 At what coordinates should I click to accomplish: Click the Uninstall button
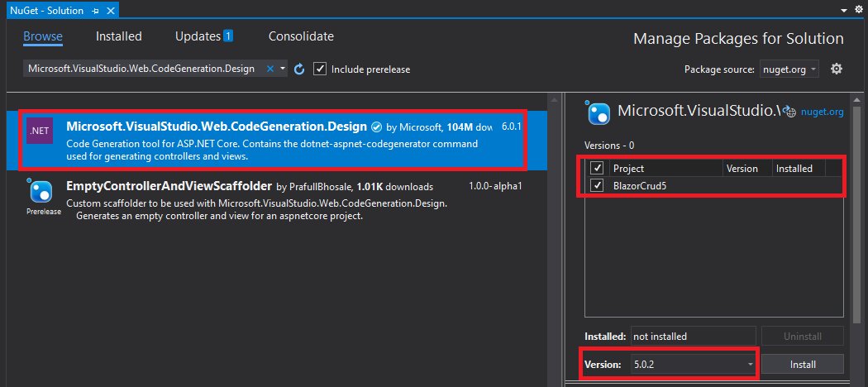803,336
